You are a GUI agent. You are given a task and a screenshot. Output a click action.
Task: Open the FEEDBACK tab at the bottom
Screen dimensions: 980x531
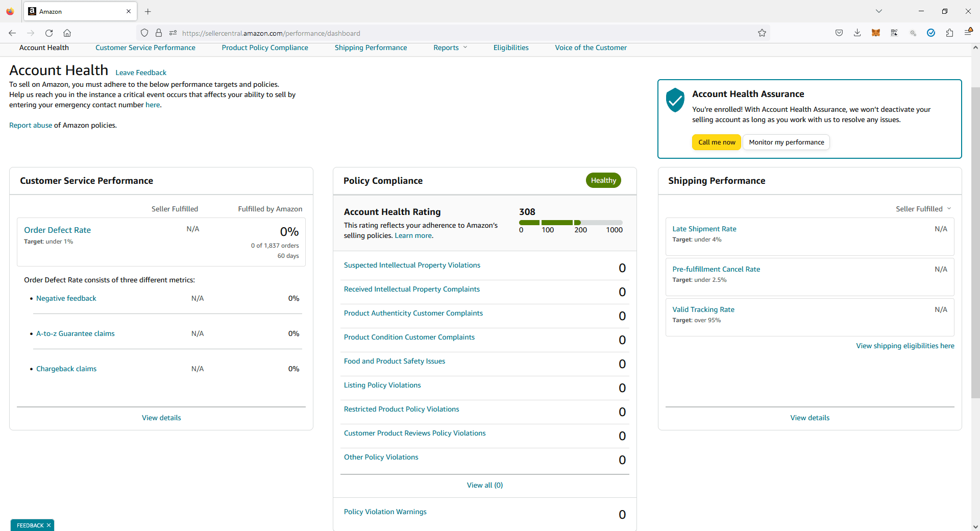pyautogui.click(x=30, y=525)
